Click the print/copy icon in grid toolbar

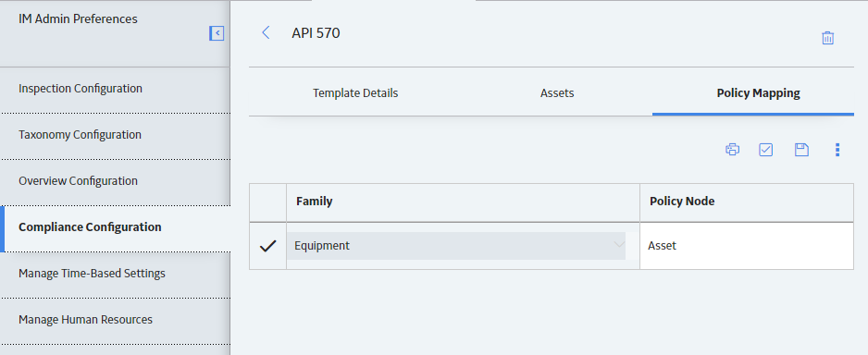(x=732, y=149)
